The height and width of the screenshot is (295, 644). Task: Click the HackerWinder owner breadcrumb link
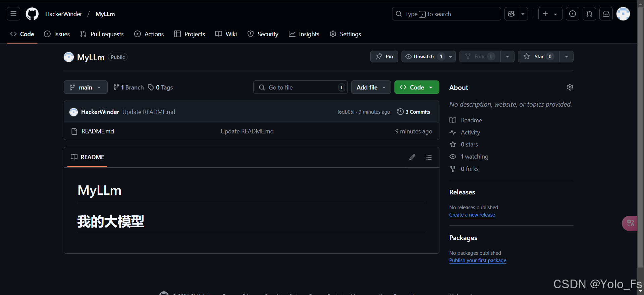(x=64, y=14)
